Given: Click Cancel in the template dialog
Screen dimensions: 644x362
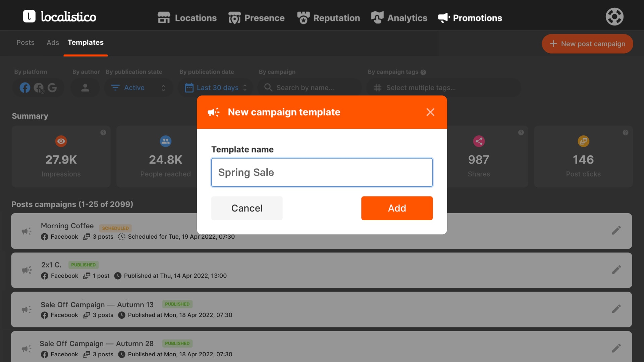Looking at the screenshot, I should (247, 208).
